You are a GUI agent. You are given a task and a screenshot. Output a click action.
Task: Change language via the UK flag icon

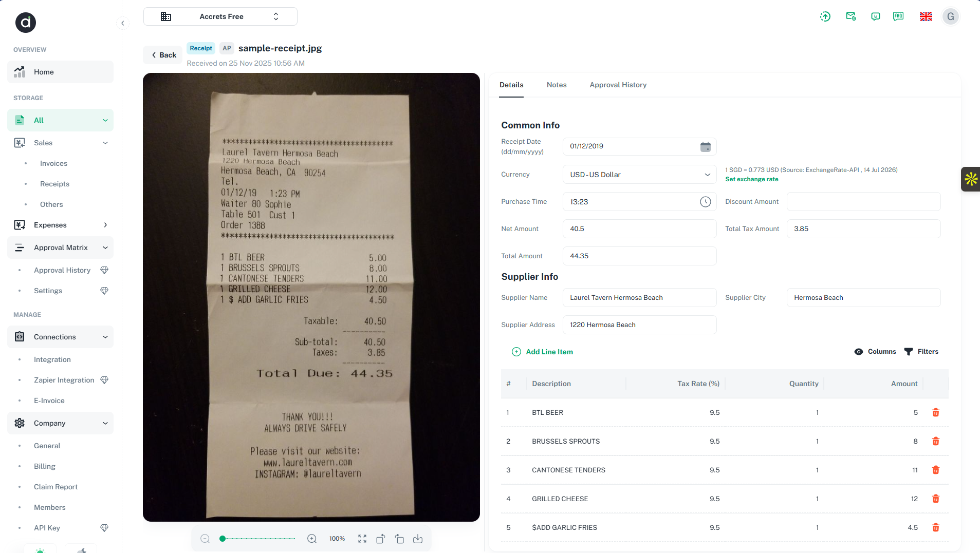(926, 16)
